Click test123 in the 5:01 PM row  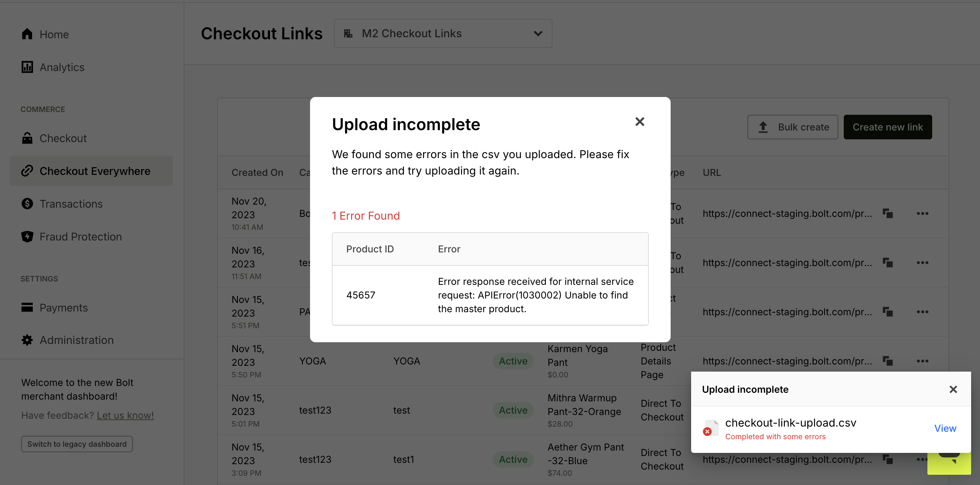pos(315,410)
